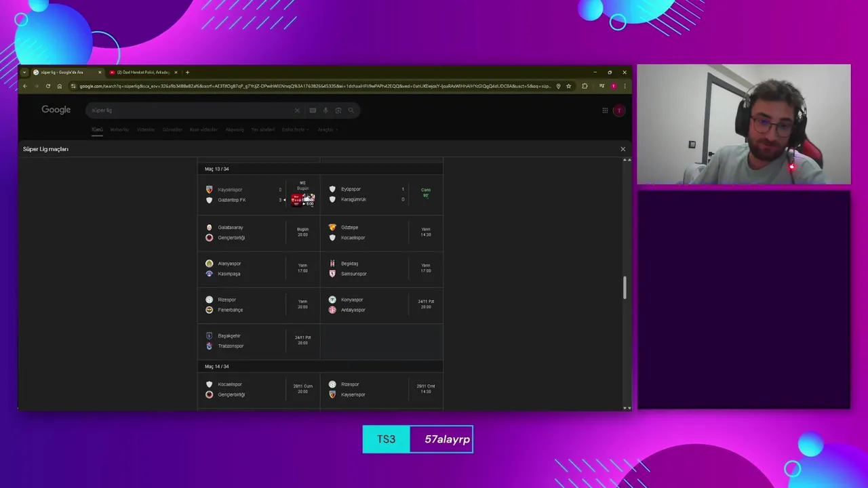Image resolution: width=868 pixels, height=488 pixels.
Task: Play the Kayserispor match highlights video thumbnail
Action: pos(302,200)
